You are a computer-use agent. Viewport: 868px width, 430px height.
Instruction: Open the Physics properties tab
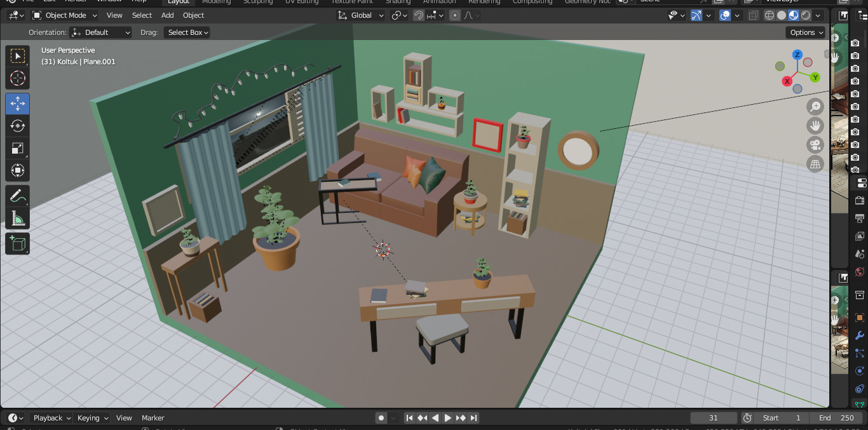point(860,371)
